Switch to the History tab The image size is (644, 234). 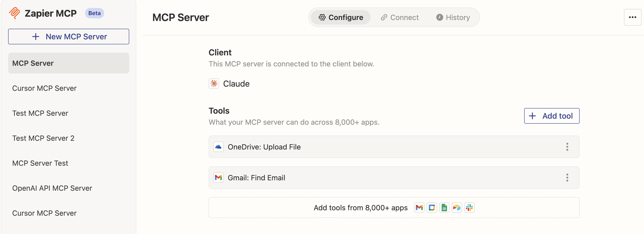453,17
